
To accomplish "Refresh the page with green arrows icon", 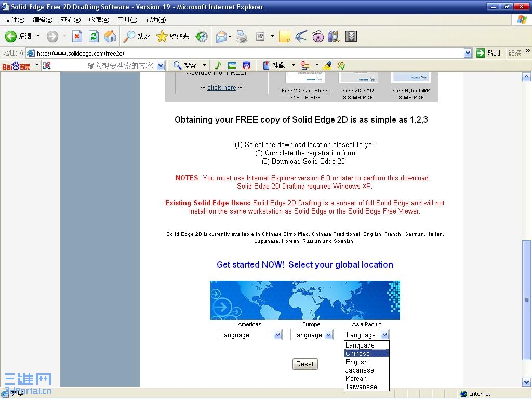I will [x=94, y=36].
